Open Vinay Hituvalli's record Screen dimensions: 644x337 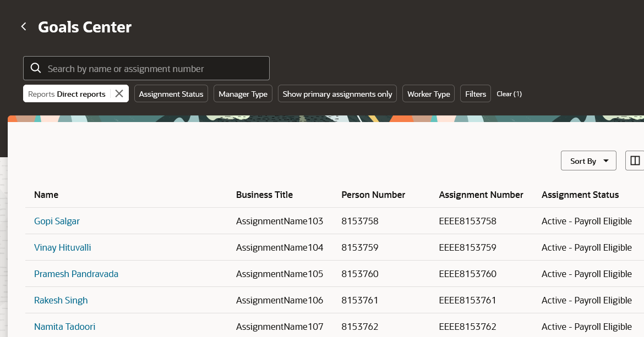tap(62, 247)
